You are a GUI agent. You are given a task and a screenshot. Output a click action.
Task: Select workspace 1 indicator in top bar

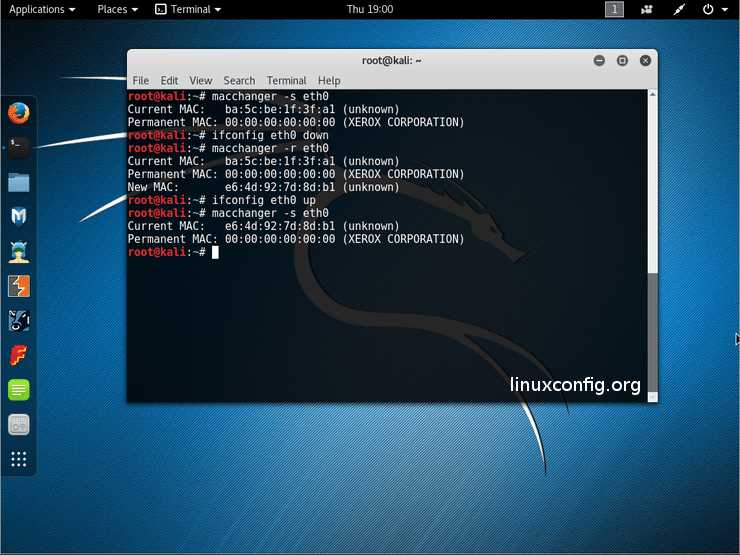pos(614,9)
